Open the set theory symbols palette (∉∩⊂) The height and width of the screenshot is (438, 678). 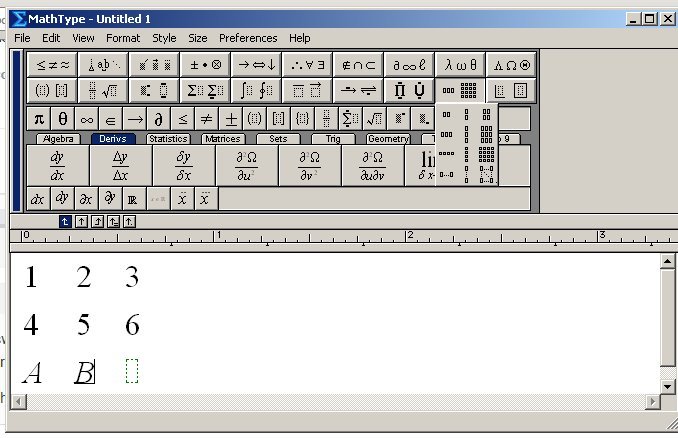[358, 65]
